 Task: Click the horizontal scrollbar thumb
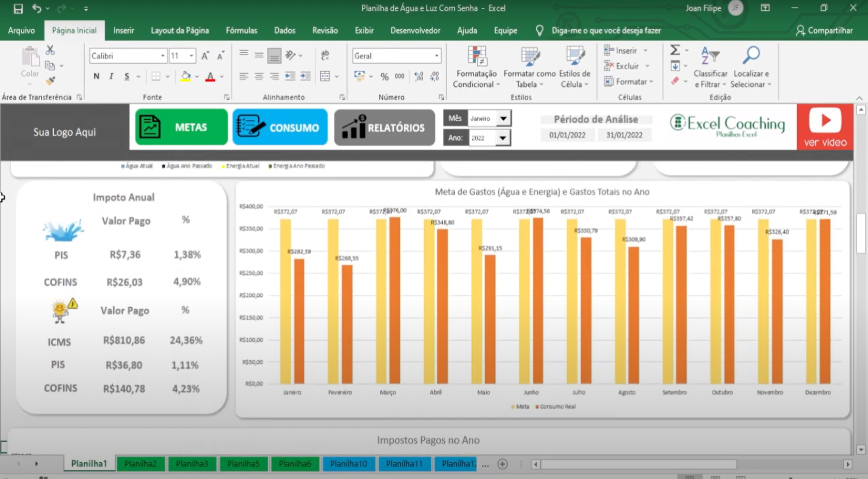638,464
